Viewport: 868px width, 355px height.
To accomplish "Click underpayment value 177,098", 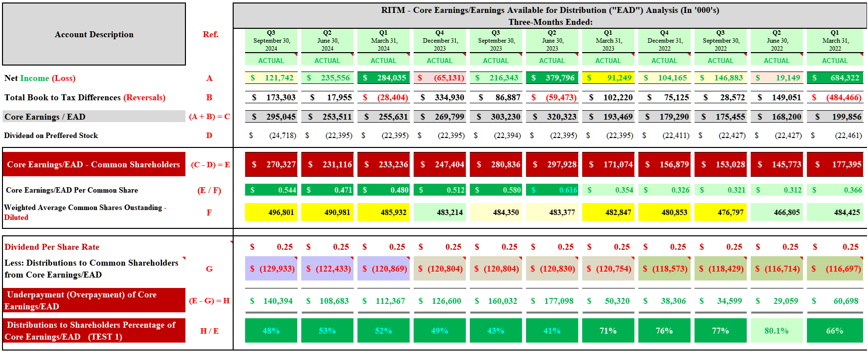I will (552, 301).
